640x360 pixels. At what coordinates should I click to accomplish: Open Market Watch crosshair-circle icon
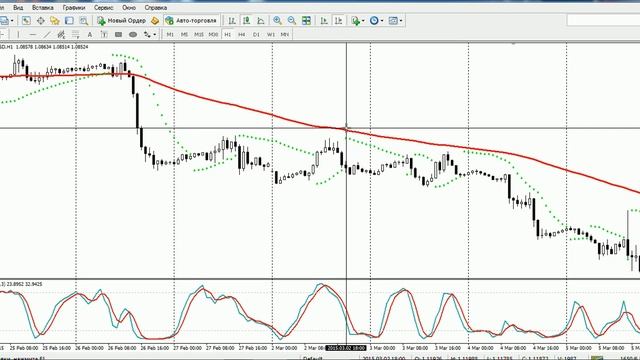40,20
